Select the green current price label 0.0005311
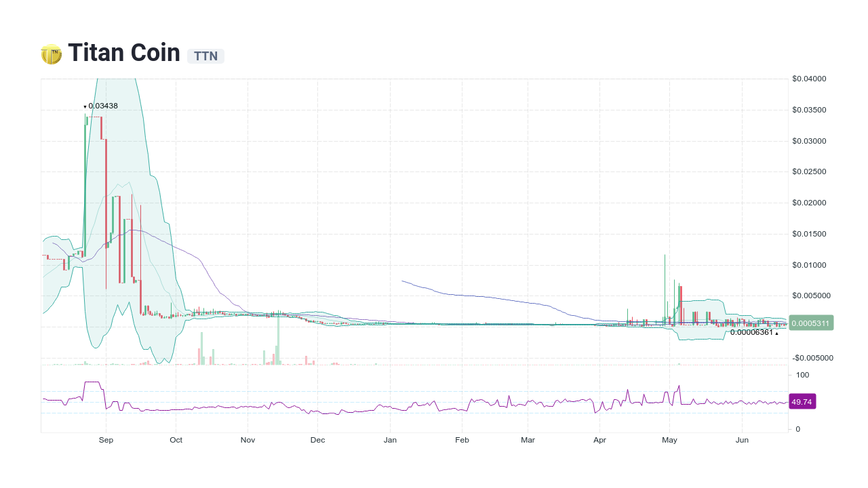 810,323
